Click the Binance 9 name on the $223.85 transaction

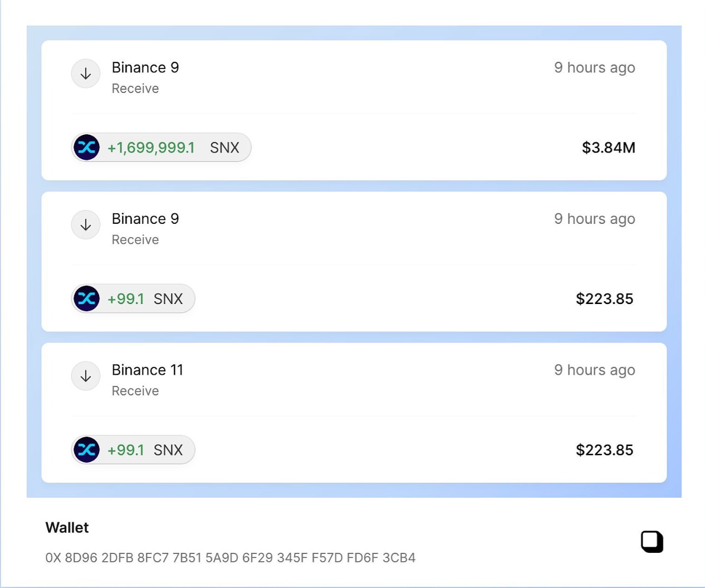[145, 219]
